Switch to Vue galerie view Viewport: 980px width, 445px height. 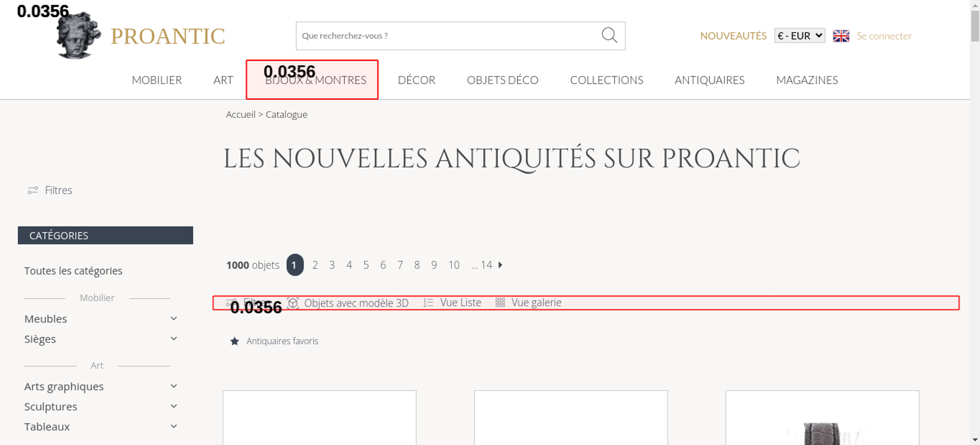coord(536,303)
